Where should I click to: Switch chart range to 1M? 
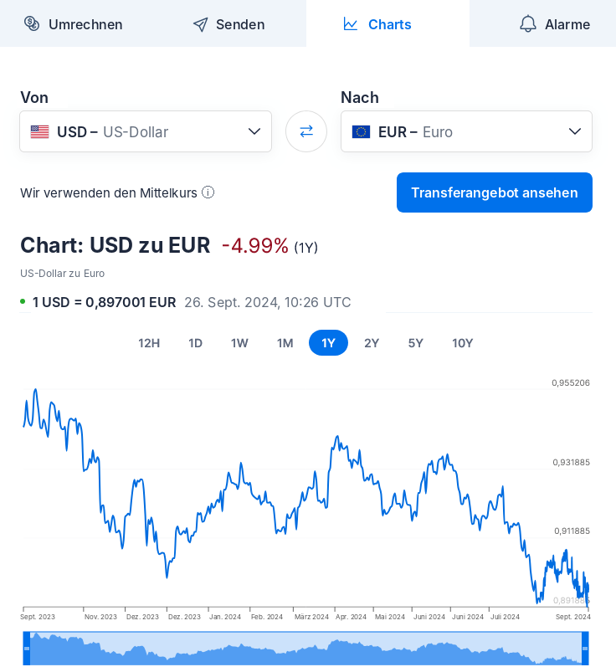(285, 343)
